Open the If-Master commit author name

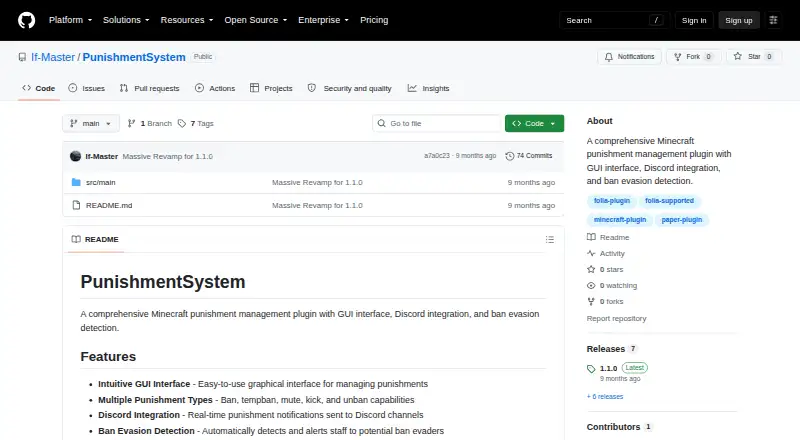pyautogui.click(x=102, y=156)
